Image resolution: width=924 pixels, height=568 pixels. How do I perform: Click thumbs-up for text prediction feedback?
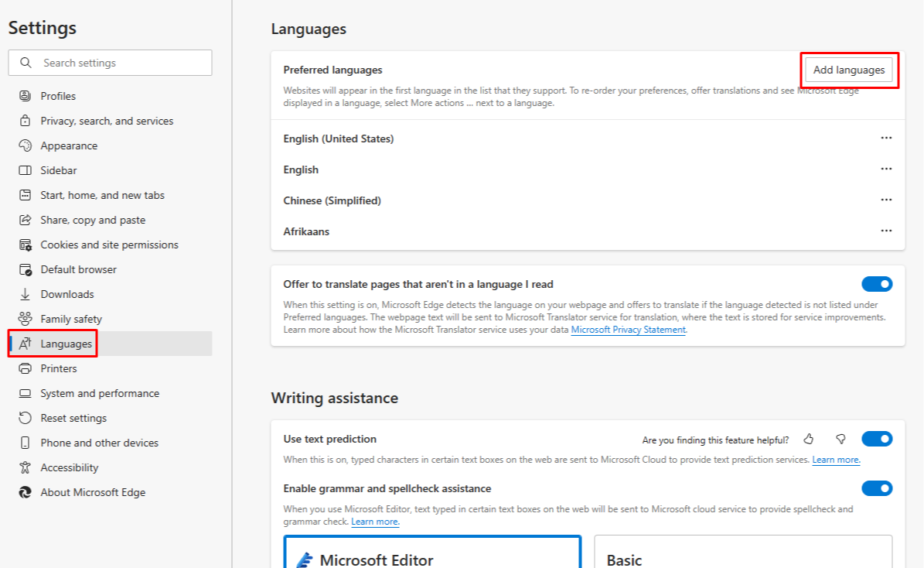click(x=809, y=439)
